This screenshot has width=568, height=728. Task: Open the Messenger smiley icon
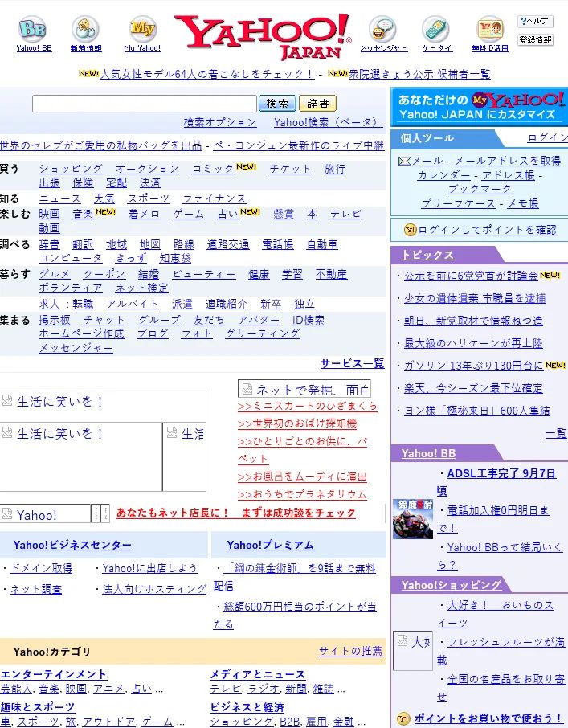(x=382, y=30)
